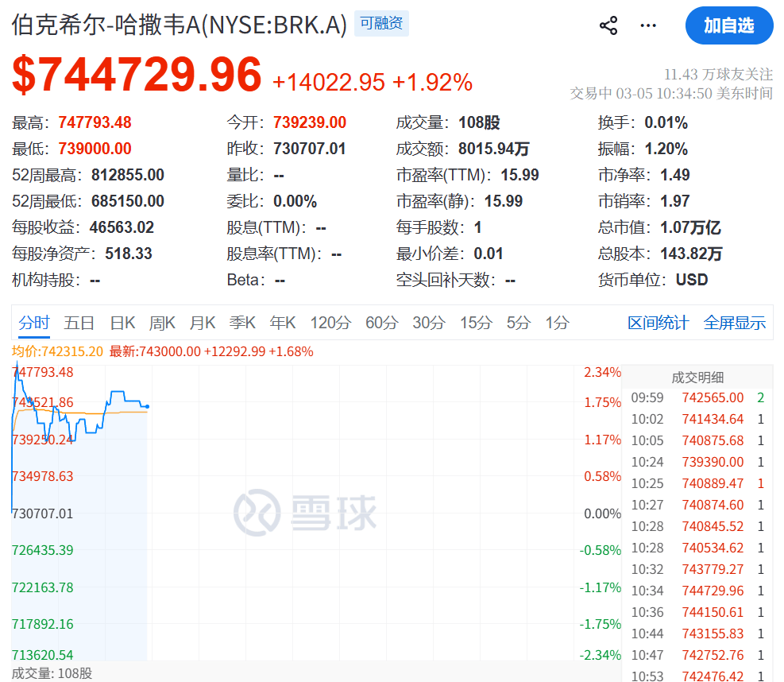
Task: Click the 可融资 margin-eligible tag
Action: [380, 25]
